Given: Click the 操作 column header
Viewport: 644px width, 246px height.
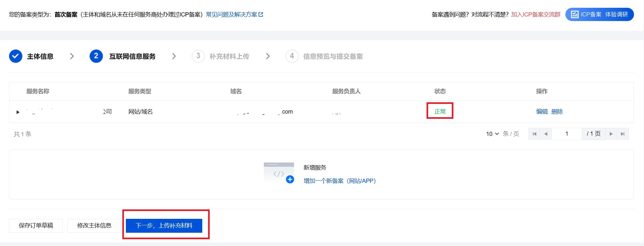Looking at the screenshot, I should coord(542,91).
